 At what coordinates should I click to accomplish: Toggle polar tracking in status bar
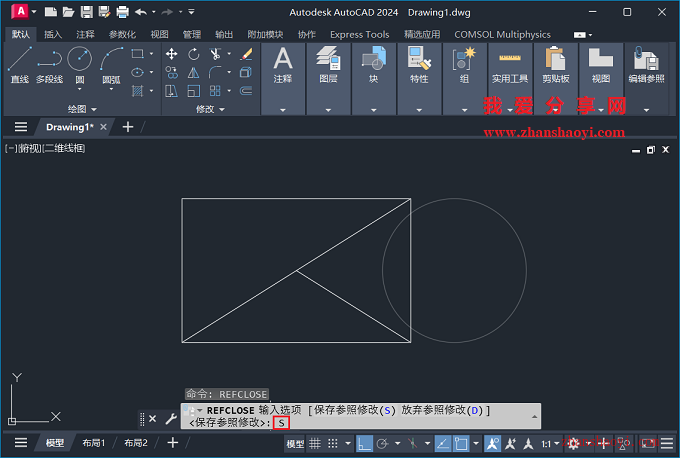click(382, 443)
